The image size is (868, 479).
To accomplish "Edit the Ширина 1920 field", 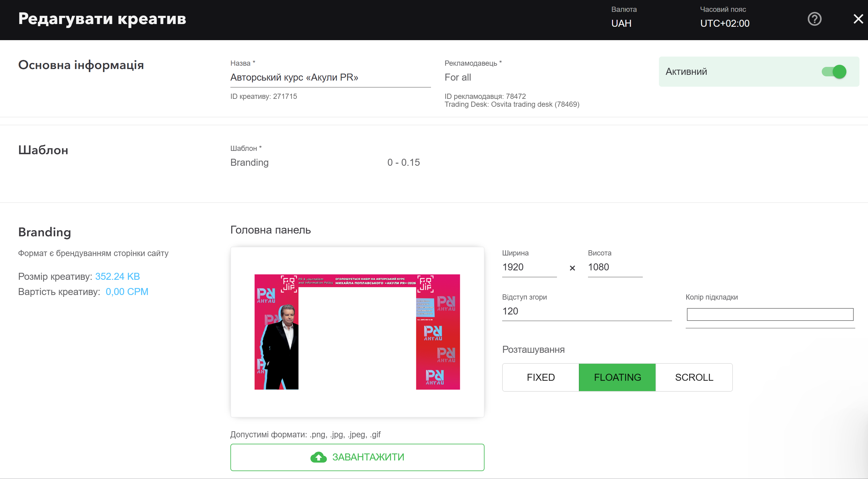I will pos(529,267).
